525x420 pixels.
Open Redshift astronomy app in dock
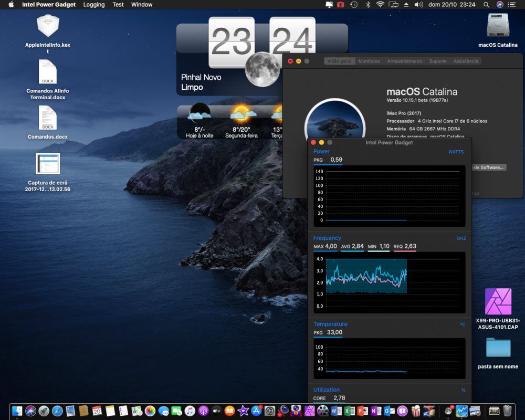[x=429, y=411]
